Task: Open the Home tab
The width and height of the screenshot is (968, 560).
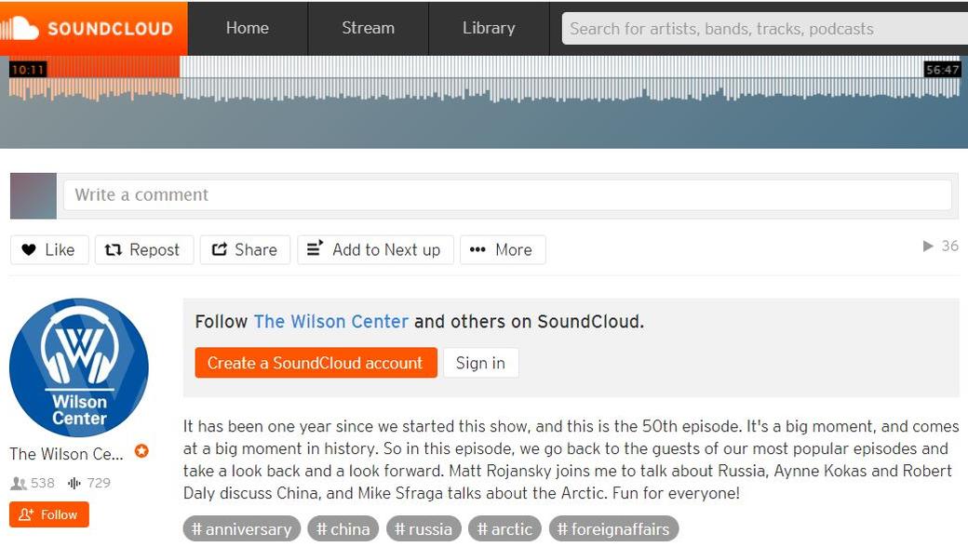Action: (247, 28)
